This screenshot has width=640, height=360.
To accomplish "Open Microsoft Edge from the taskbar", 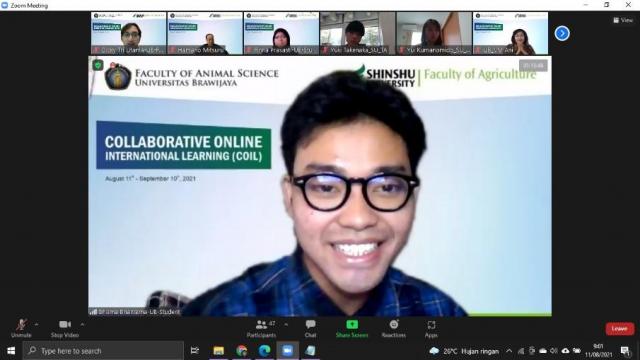I will click(x=264, y=351).
